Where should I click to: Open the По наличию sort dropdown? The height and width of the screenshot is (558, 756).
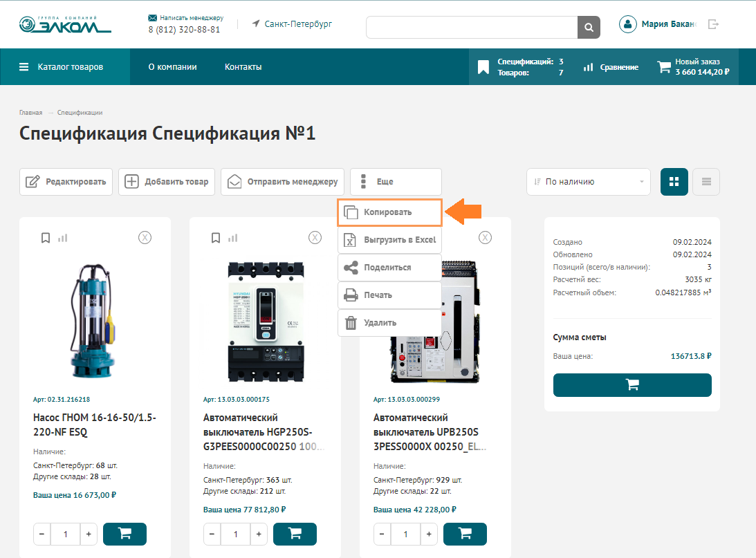(x=588, y=182)
